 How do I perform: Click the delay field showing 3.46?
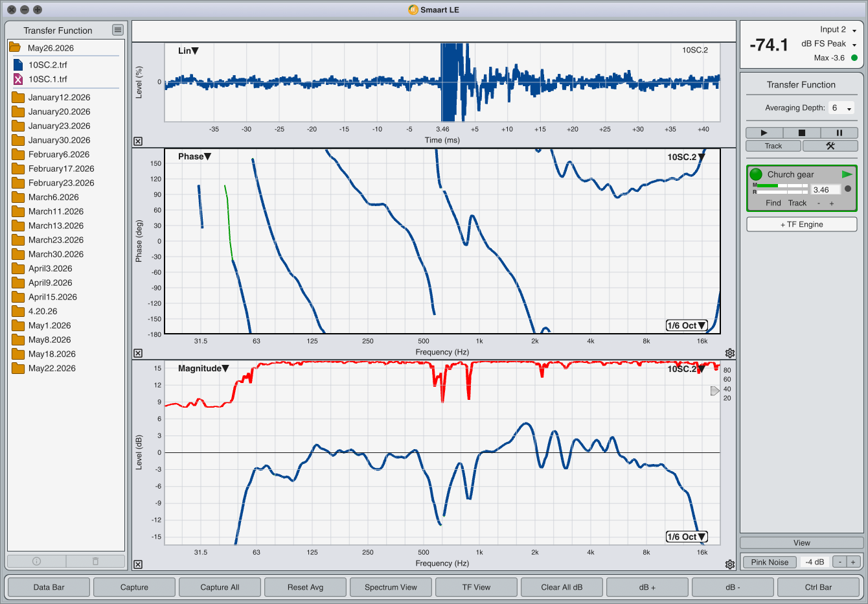(x=825, y=190)
